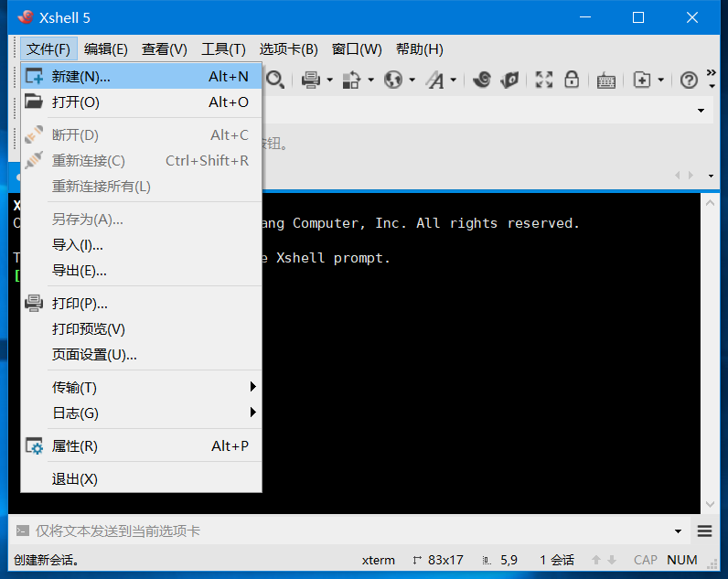Launch Xagent using the key toolbar icon
The width and height of the screenshot is (728, 579).
click(x=509, y=80)
